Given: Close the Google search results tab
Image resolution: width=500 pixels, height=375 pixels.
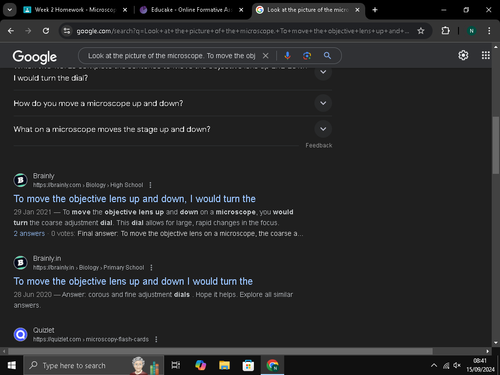Looking at the screenshot, I should pyautogui.click(x=357, y=10).
